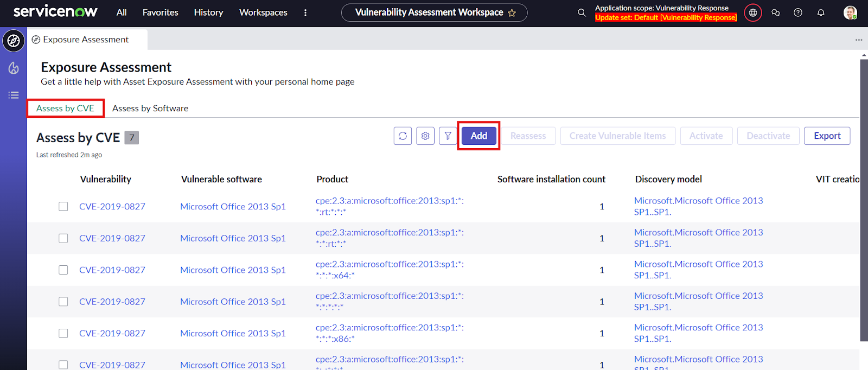Viewport: 868px width, 370px height.
Task: Select checkbox for the x86 product row
Action: coord(63,334)
